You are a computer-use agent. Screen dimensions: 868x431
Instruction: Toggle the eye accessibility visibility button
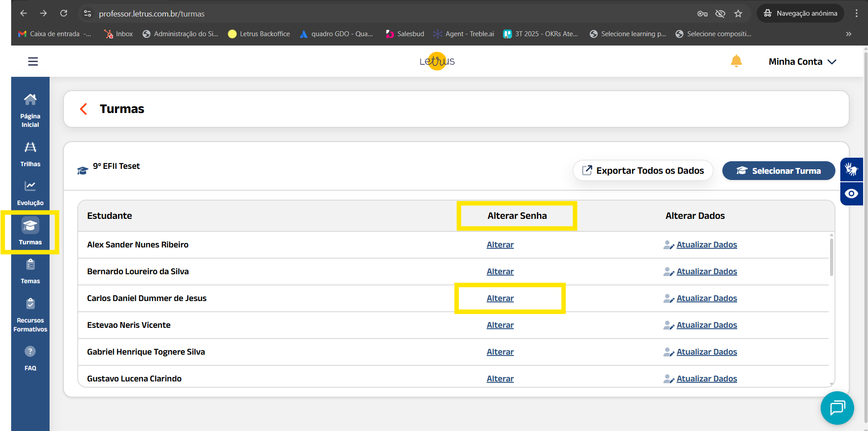coord(851,194)
